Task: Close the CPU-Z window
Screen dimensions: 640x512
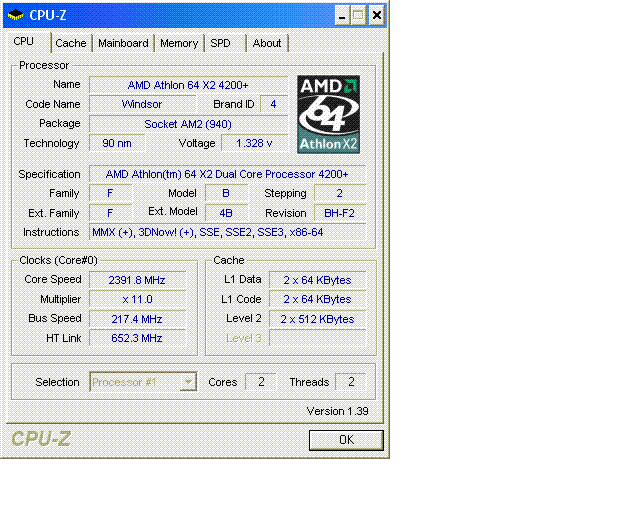Action: [377, 16]
